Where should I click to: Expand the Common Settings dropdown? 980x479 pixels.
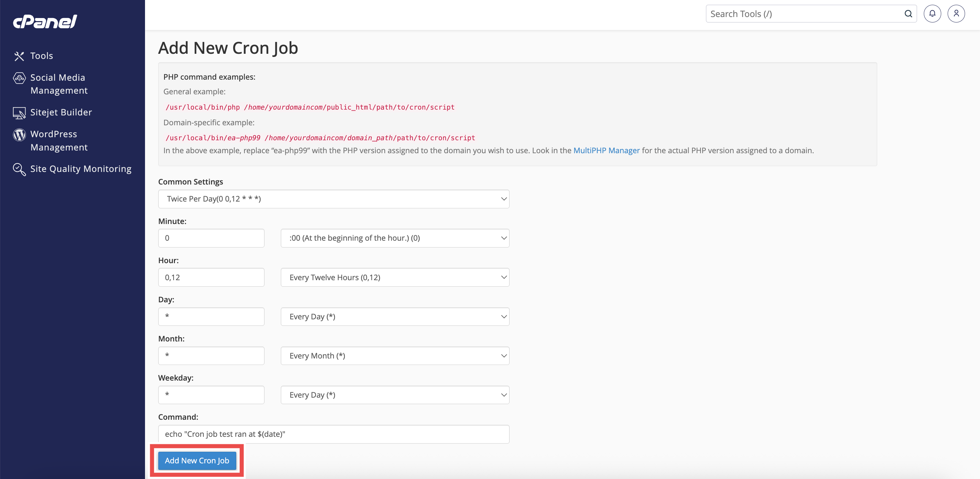coord(333,199)
